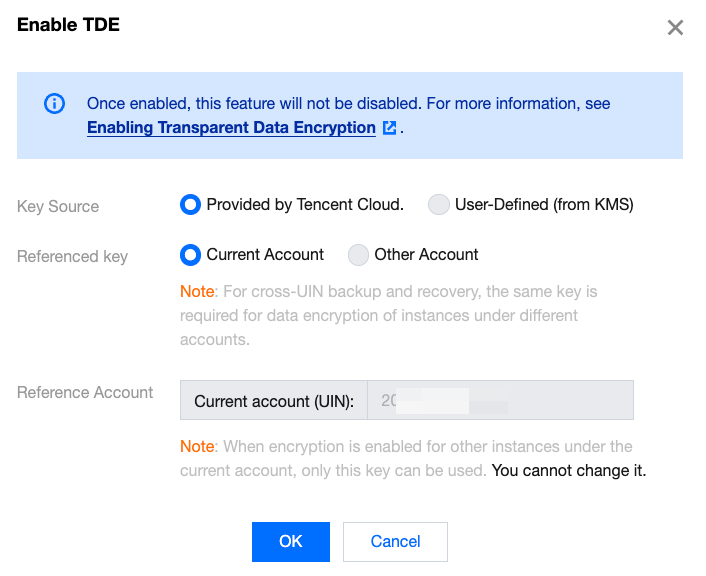Click the "You cannot change it." text
This screenshot has height=576, width=706.
pyautogui.click(x=569, y=470)
